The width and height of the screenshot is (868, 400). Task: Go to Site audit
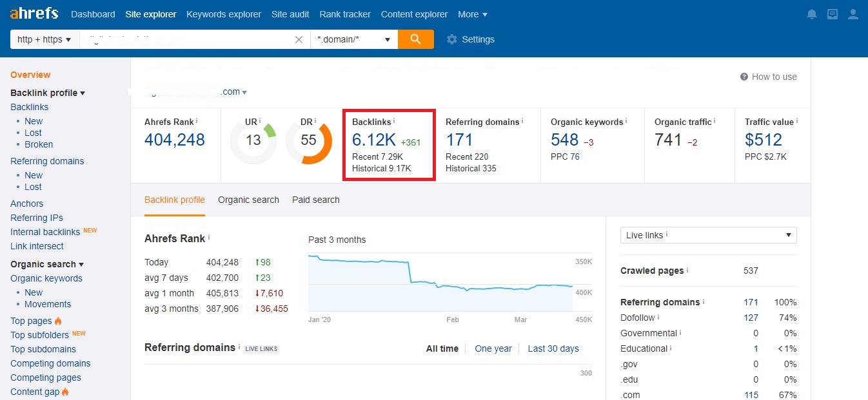[x=290, y=14]
